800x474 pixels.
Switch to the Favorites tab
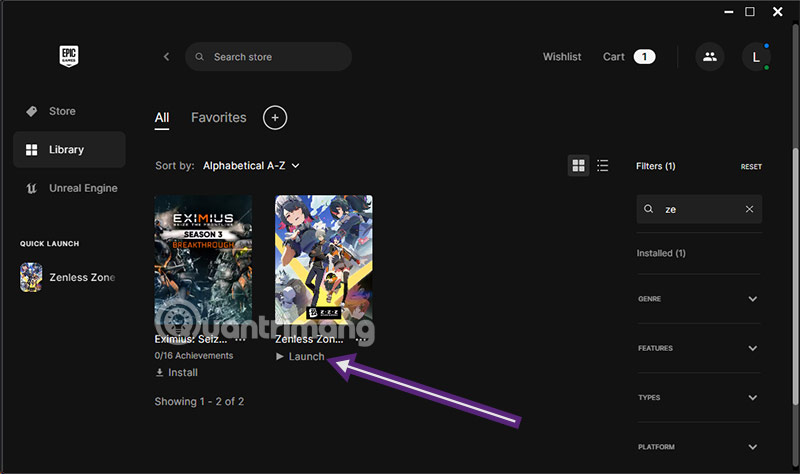click(218, 118)
